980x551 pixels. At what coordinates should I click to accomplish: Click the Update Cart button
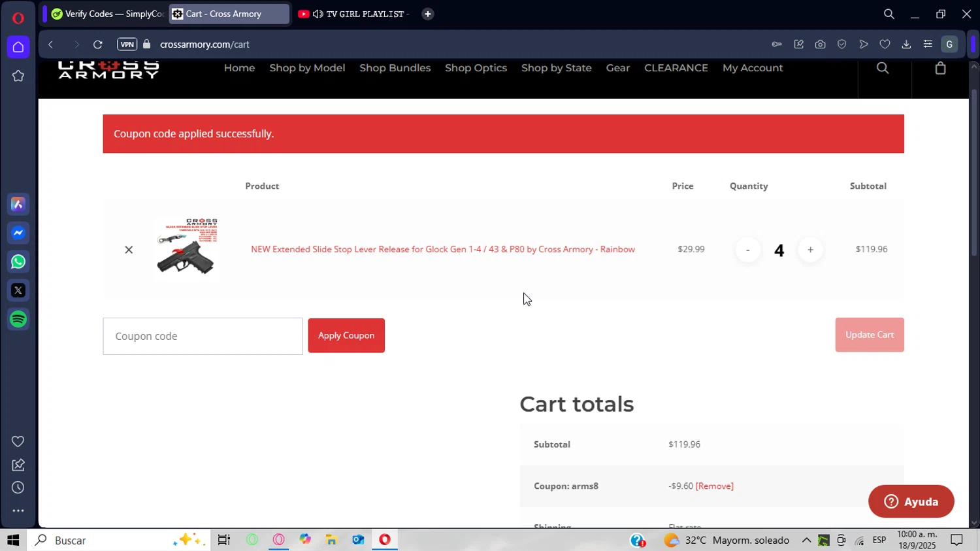870,335
